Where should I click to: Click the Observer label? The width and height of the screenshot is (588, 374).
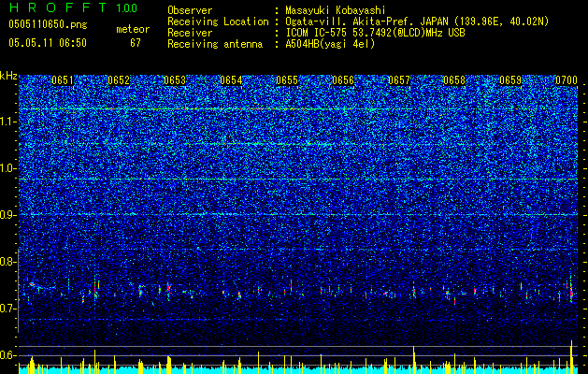(190, 10)
